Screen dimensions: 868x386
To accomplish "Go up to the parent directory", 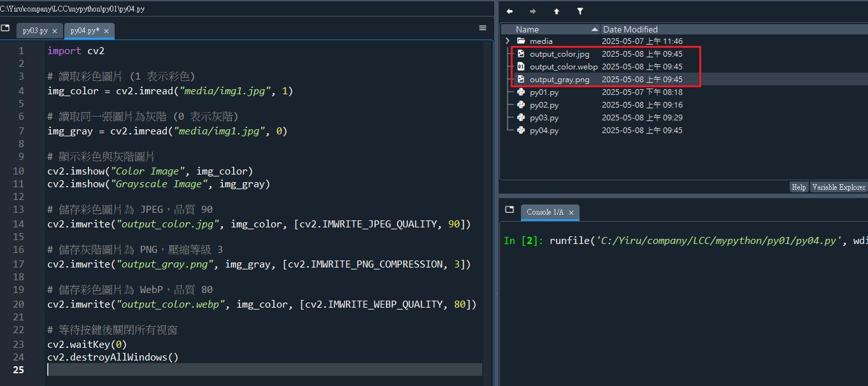I will tap(557, 11).
